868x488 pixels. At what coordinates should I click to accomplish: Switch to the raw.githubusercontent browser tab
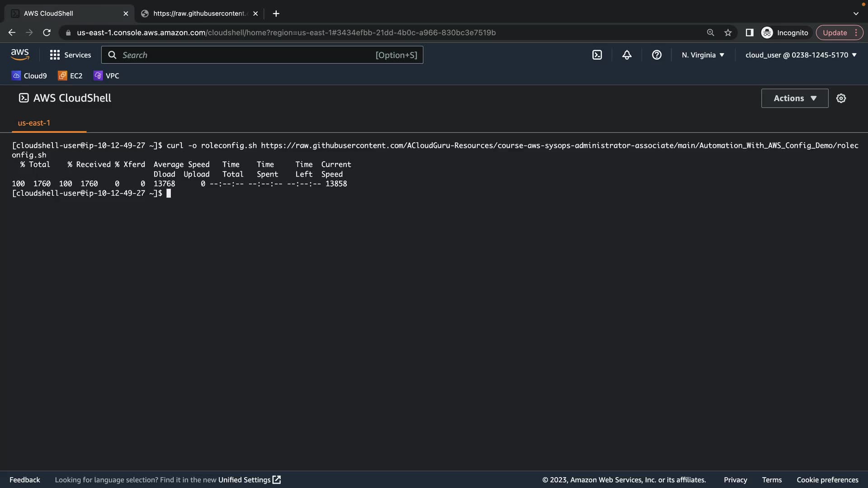(199, 14)
